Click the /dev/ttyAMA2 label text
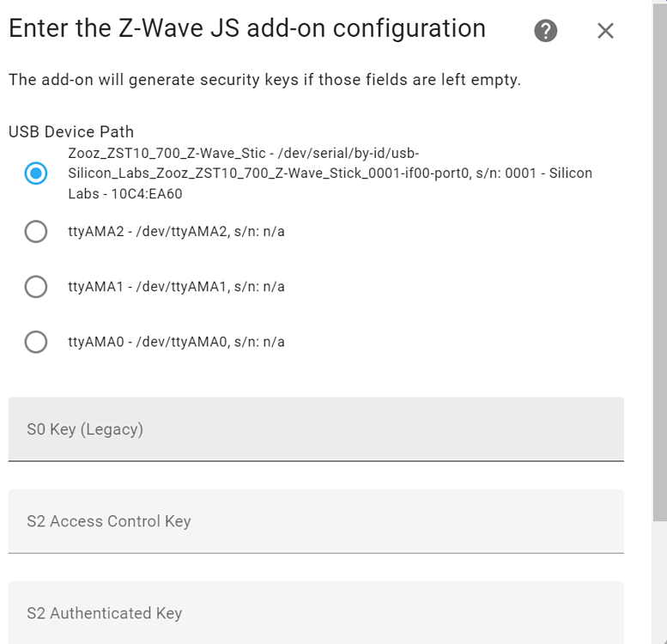Viewport: 667px width, 644px height. coord(176,232)
